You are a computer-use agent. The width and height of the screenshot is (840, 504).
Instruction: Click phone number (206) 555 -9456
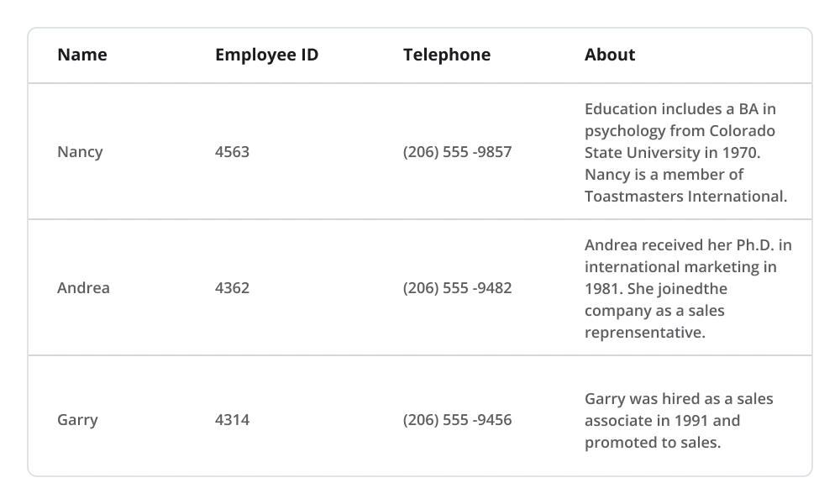pyautogui.click(x=457, y=420)
